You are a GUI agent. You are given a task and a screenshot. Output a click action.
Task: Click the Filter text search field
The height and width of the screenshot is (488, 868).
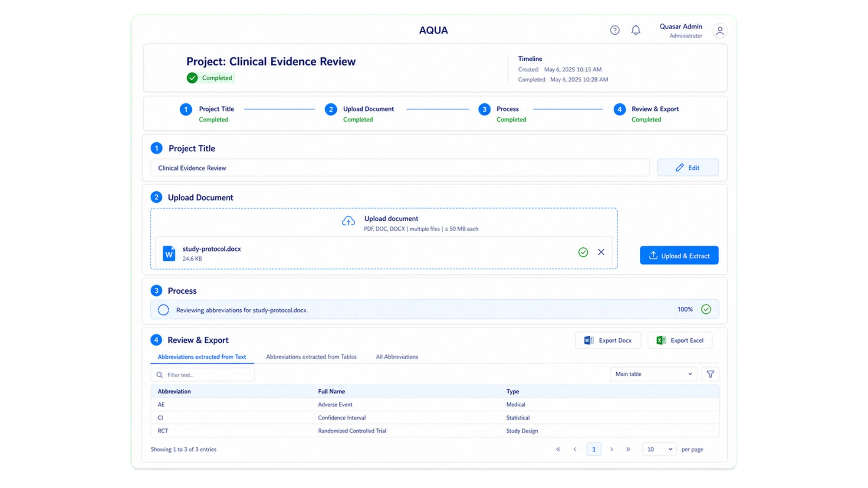202,375
